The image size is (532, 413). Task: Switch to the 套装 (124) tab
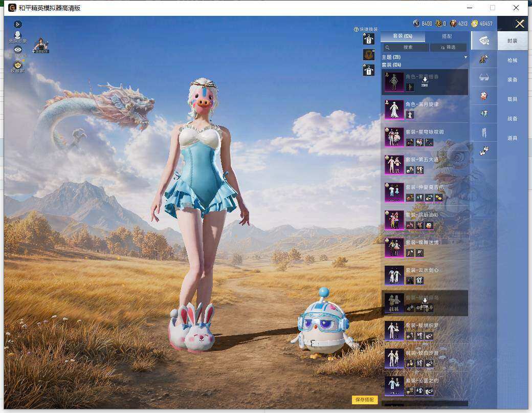click(403, 36)
